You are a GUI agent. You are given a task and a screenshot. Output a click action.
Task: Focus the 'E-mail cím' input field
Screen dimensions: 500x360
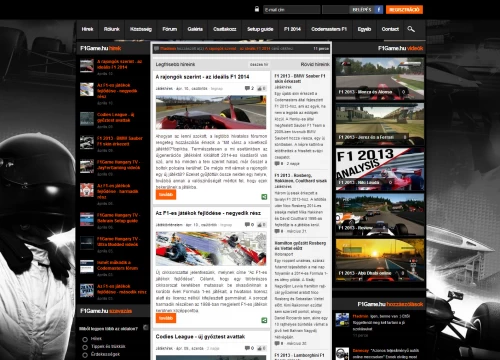pos(292,10)
